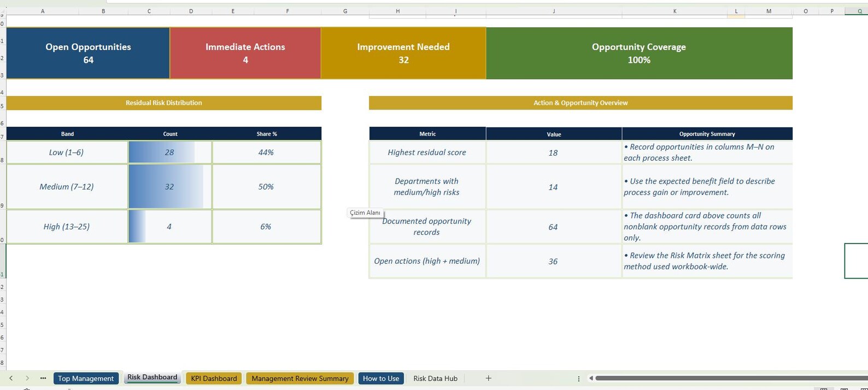Image resolution: width=868 pixels, height=390 pixels.
Task: Click the tab bar splitter dots icon
Action: (x=578, y=378)
